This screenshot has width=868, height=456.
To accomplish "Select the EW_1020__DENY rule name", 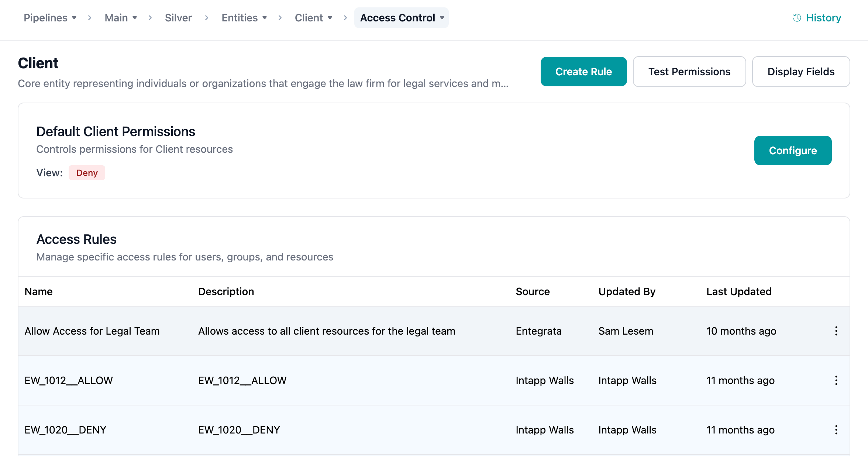I will (65, 430).
